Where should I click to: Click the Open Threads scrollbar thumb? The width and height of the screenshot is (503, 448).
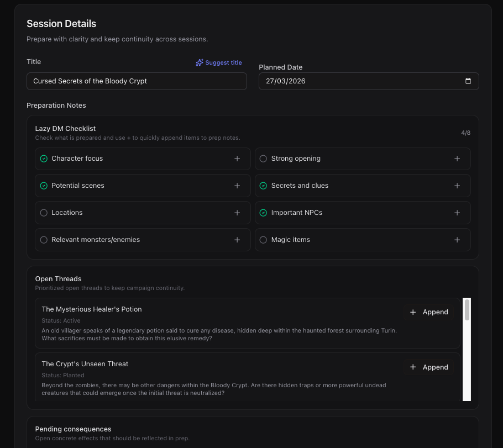(x=467, y=310)
